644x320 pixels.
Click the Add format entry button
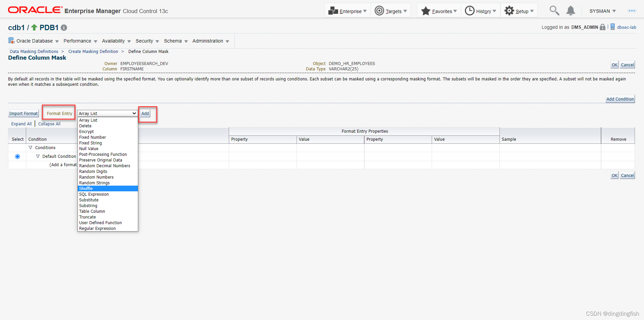click(145, 114)
